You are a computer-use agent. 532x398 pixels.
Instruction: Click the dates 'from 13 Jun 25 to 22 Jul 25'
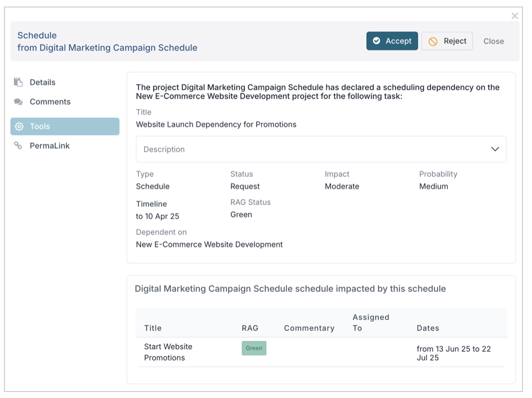[x=453, y=353]
